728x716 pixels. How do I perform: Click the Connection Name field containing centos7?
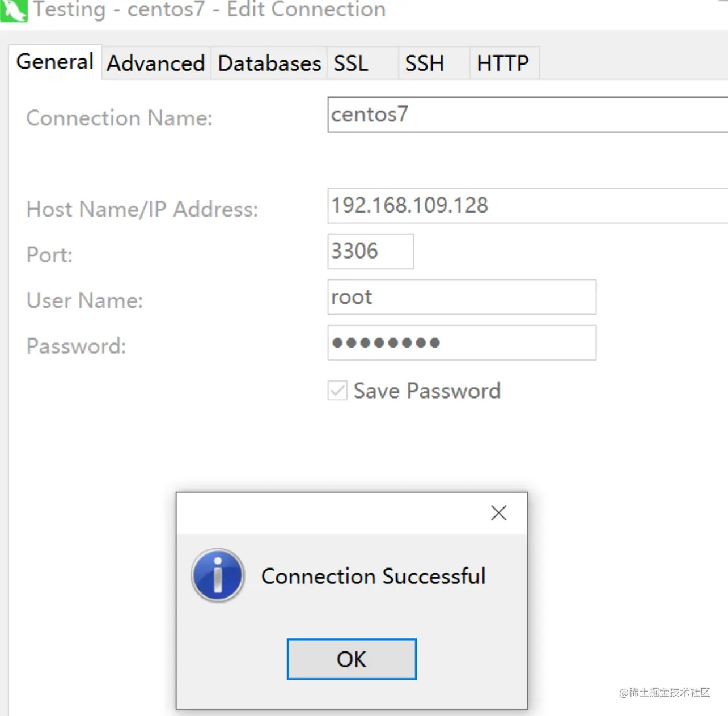click(527, 115)
